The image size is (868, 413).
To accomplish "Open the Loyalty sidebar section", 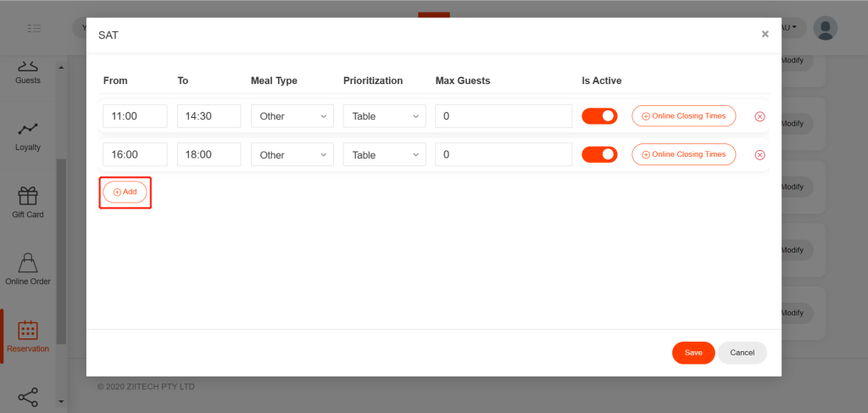I will point(28,136).
